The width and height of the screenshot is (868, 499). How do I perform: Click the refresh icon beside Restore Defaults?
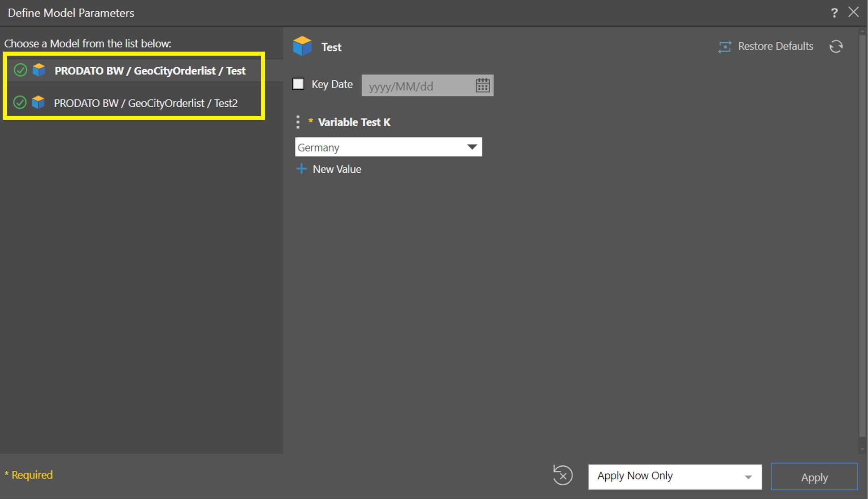point(836,47)
